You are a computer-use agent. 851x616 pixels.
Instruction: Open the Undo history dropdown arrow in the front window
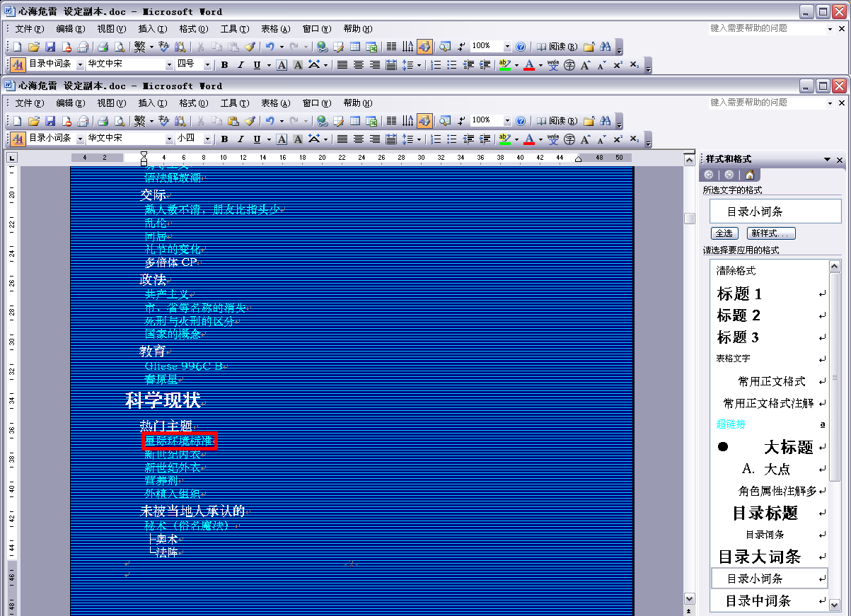pos(282,121)
